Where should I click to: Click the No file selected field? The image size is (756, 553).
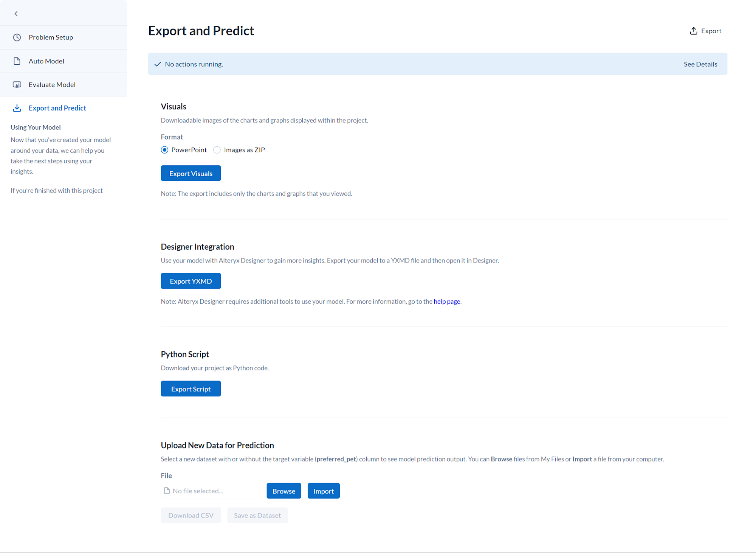pos(211,491)
